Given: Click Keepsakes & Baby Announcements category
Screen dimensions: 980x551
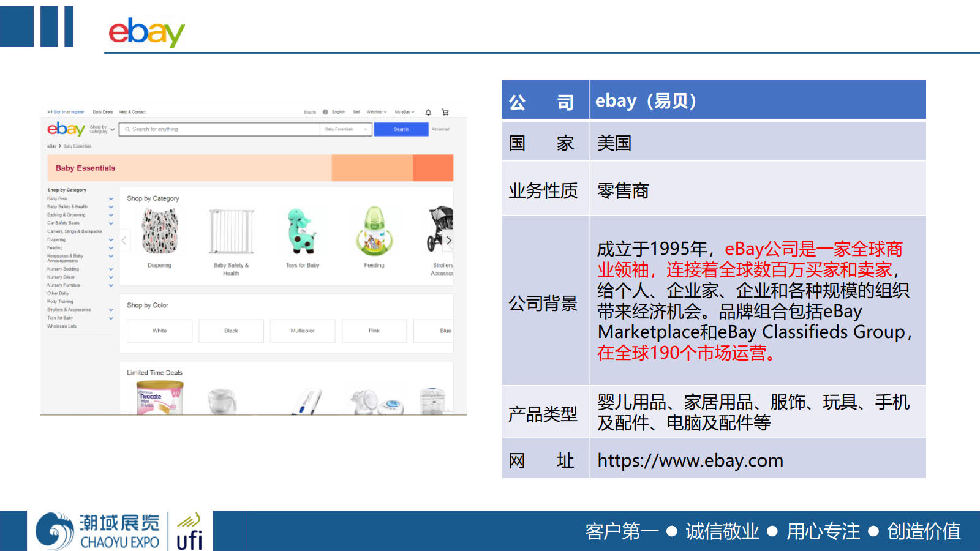Looking at the screenshot, I should pos(65,258).
